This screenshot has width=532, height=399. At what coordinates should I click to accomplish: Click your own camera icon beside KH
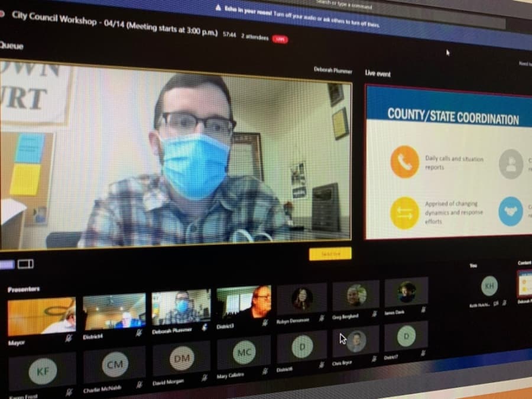pos(496,303)
